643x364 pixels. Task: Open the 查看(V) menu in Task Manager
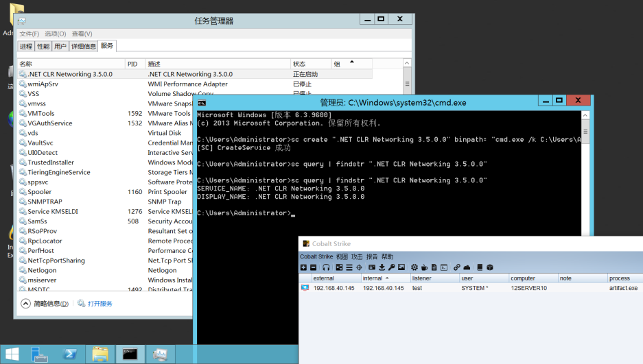click(82, 34)
